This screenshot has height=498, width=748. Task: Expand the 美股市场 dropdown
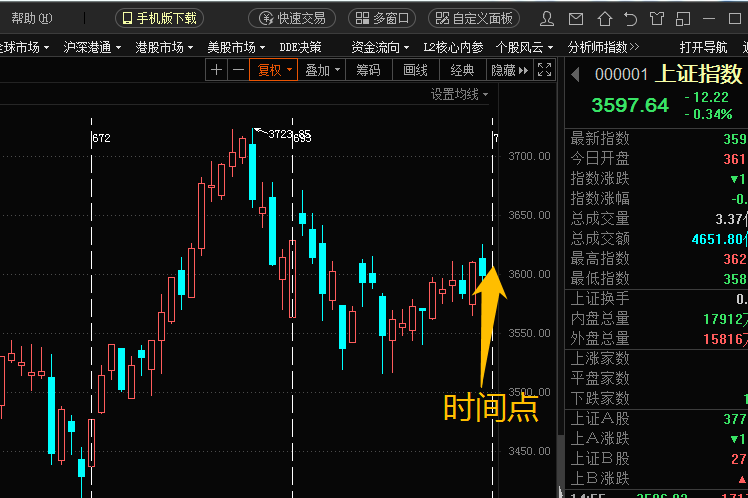coord(236,47)
